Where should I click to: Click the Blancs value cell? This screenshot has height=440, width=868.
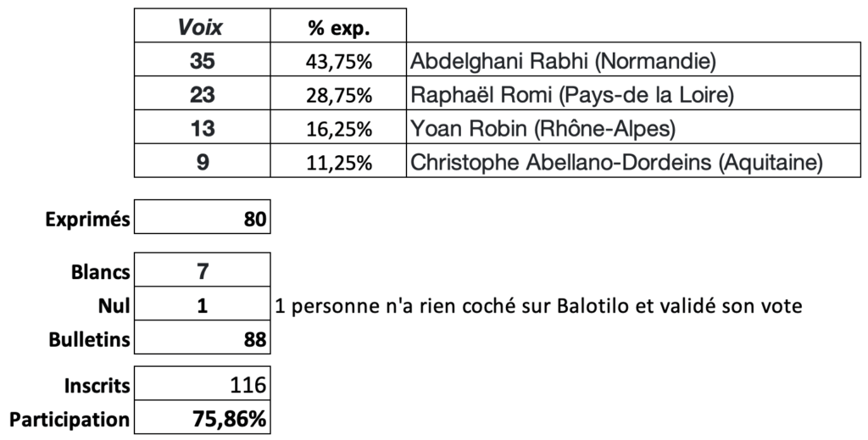coord(202,270)
